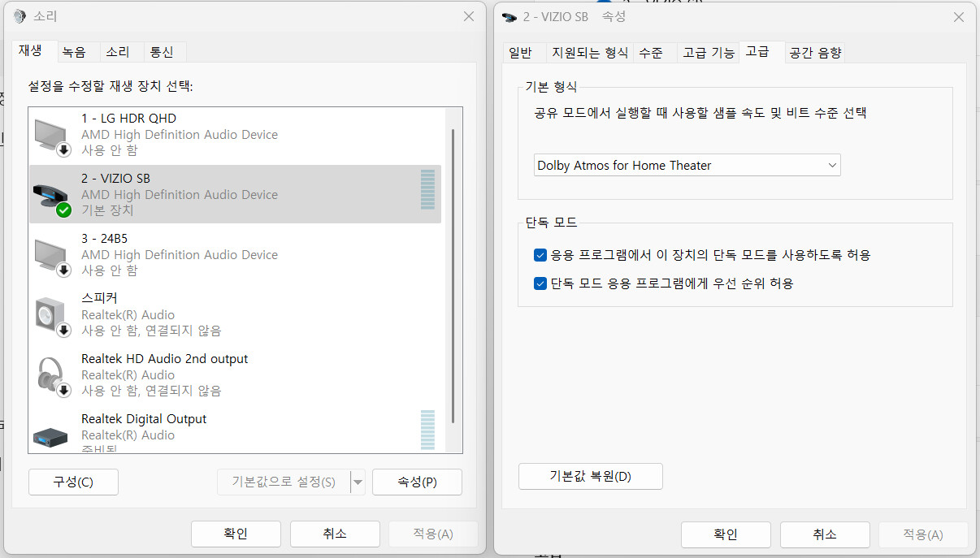Click the LG HDR QHD monitor icon
The image size is (980, 558).
click(52, 135)
